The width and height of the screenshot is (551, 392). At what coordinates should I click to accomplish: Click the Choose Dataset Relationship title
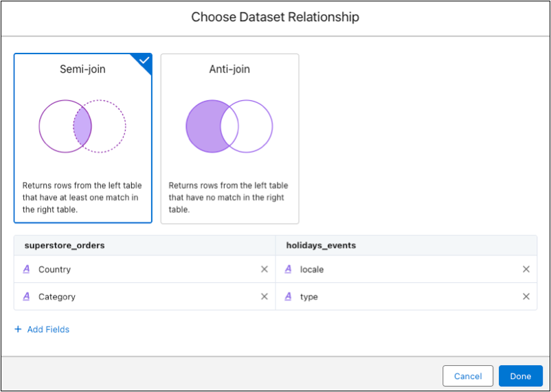point(275,17)
